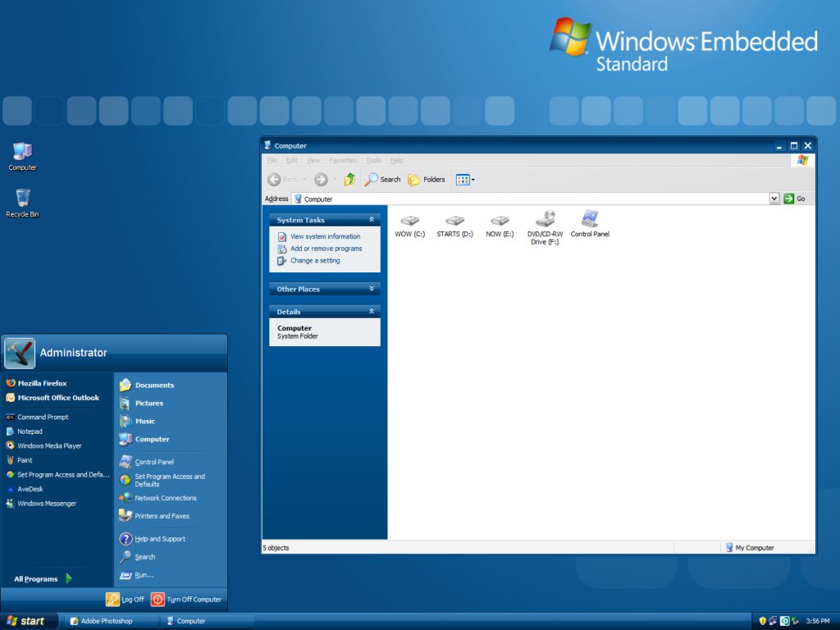
Task: Open the Favorites menu
Action: (343, 160)
